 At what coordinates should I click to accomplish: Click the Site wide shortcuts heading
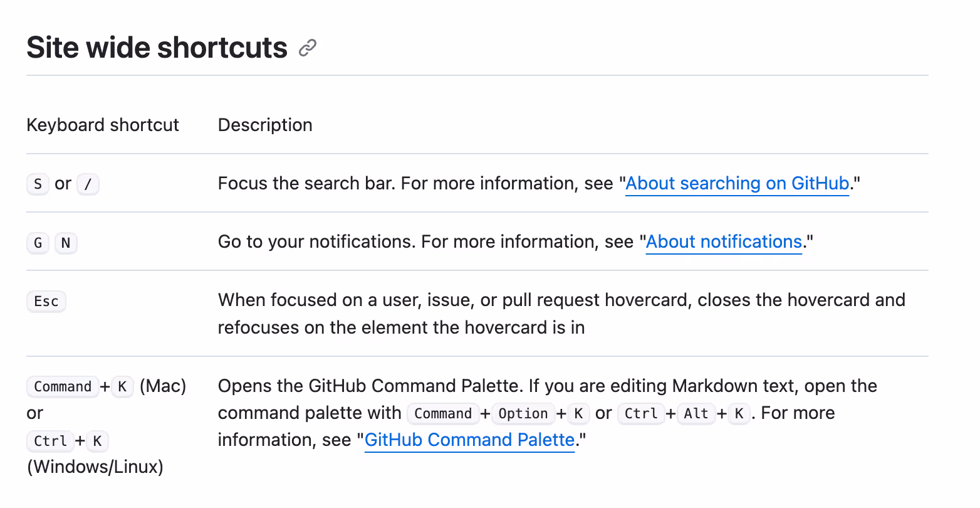click(157, 48)
